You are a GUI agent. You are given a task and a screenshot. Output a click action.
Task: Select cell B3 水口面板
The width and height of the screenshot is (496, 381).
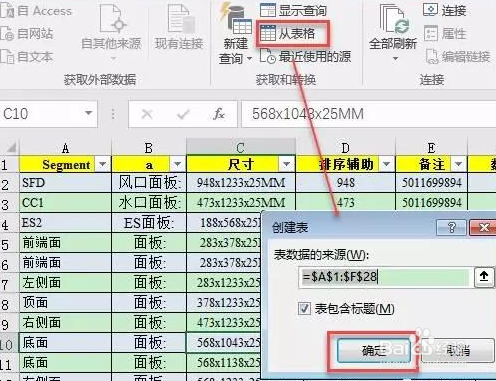(x=149, y=203)
